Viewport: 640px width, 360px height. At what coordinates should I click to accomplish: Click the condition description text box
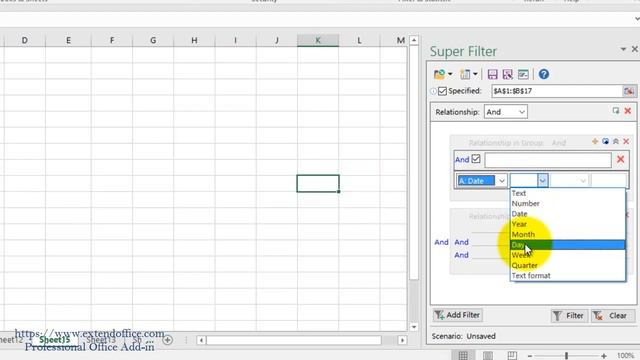click(x=548, y=160)
